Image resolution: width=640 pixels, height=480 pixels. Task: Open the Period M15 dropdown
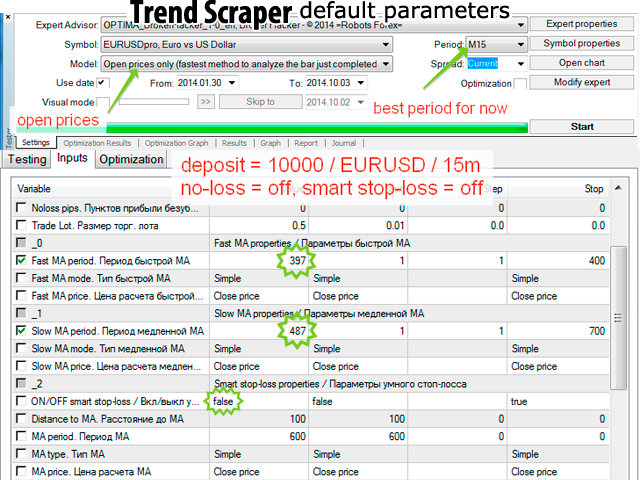[520, 45]
